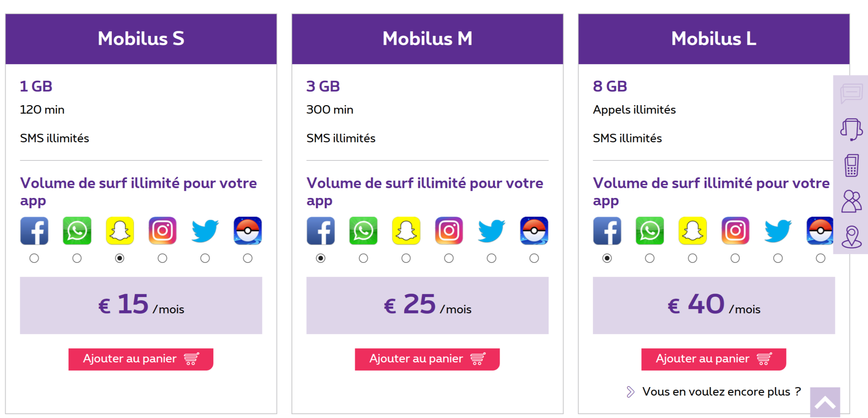Viewport: 868px width, 418px height.
Task: Click the mobile phone icon in sidebar
Action: coord(851,165)
